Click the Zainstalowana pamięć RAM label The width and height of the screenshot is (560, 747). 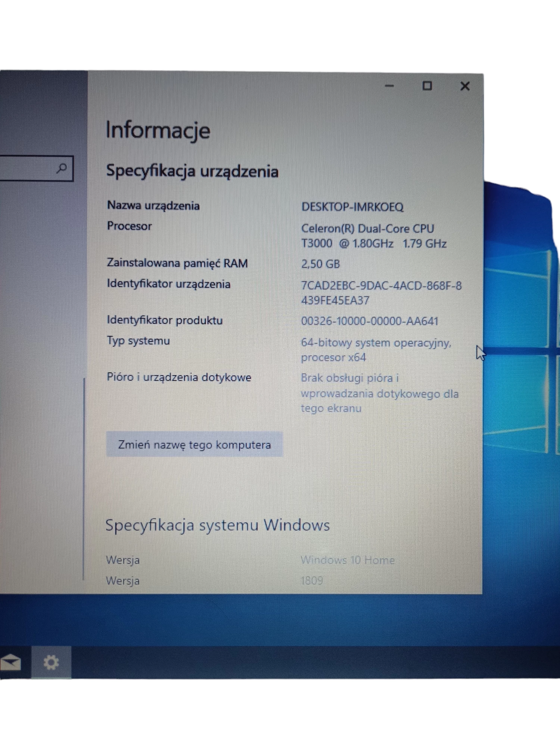click(177, 263)
